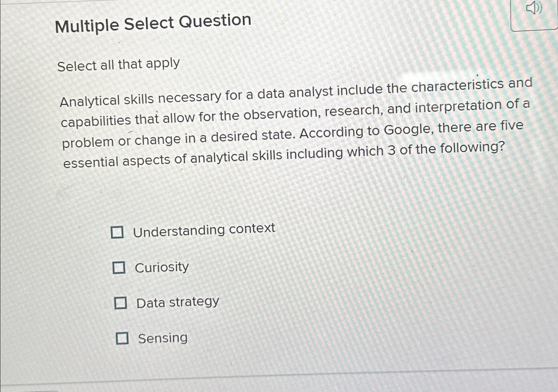Click the "Understanding context" option label
This screenshot has width=558, height=392.
click(204, 230)
